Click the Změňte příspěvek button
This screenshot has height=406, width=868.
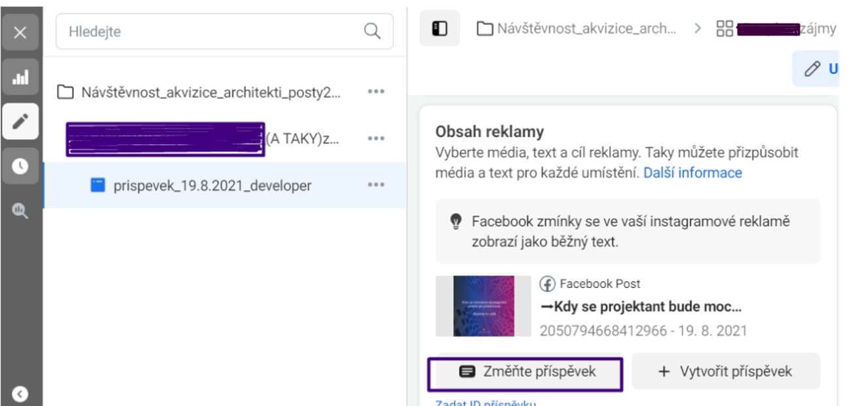point(525,372)
